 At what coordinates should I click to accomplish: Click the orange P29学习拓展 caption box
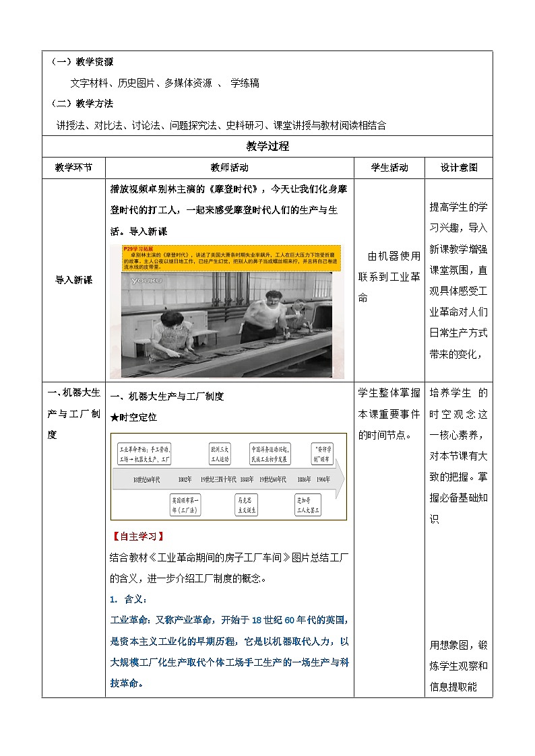(230, 258)
